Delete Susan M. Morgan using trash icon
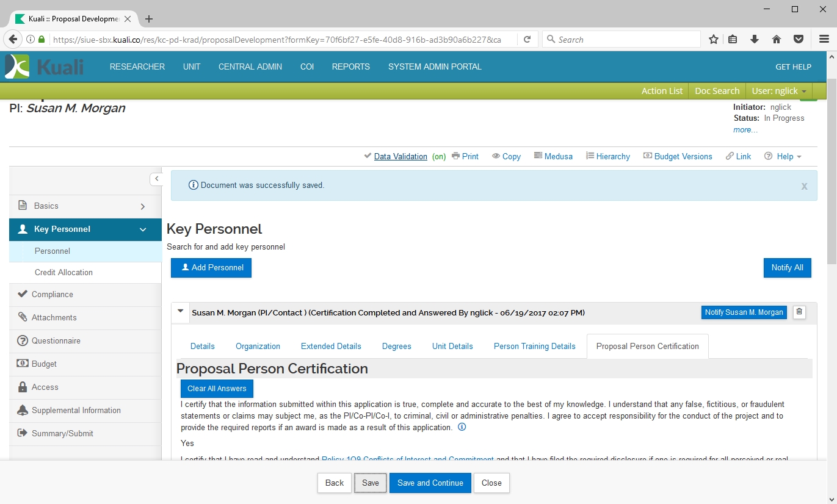 pos(799,312)
